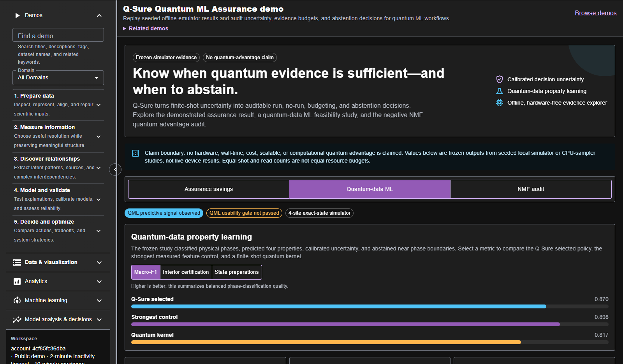
Task: Click the Find a demo search field
Action: click(58, 35)
